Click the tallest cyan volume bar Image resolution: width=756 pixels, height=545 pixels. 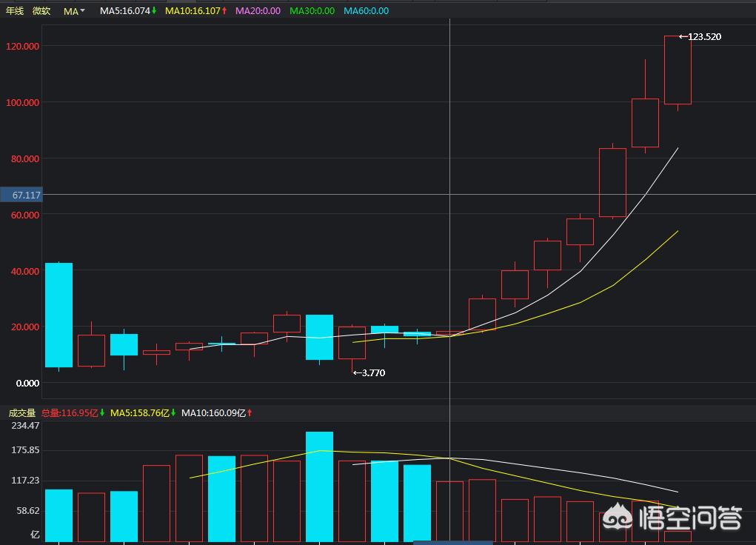click(x=319, y=486)
